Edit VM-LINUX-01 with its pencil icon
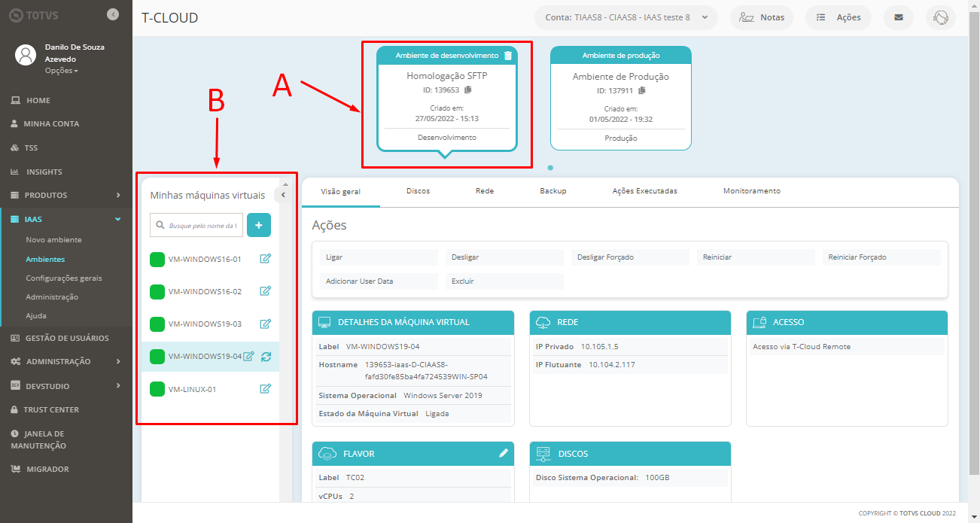Viewport: 980px width, 523px height. pos(265,389)
